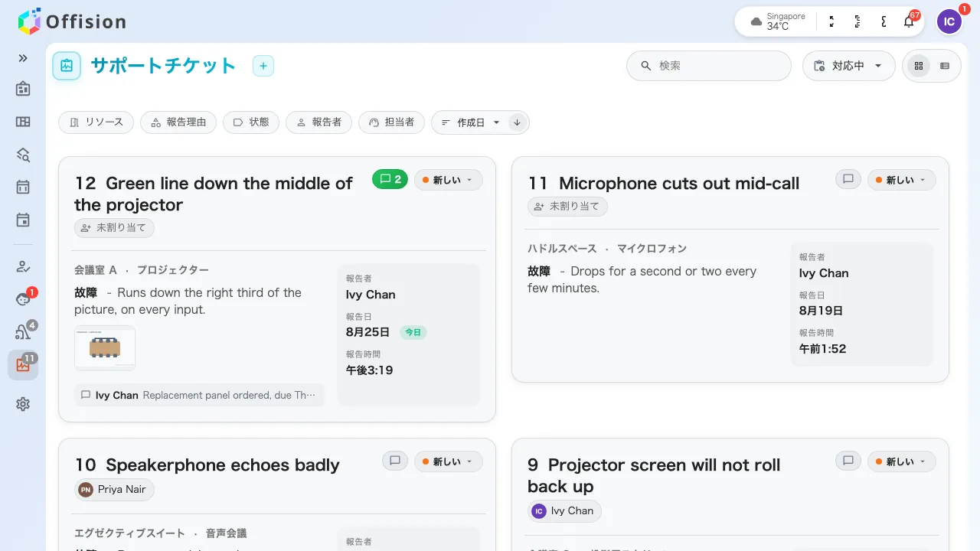980x551 pixels.
Task: Open the first sidebar icon below the chevron
Action: pos(23,89)
